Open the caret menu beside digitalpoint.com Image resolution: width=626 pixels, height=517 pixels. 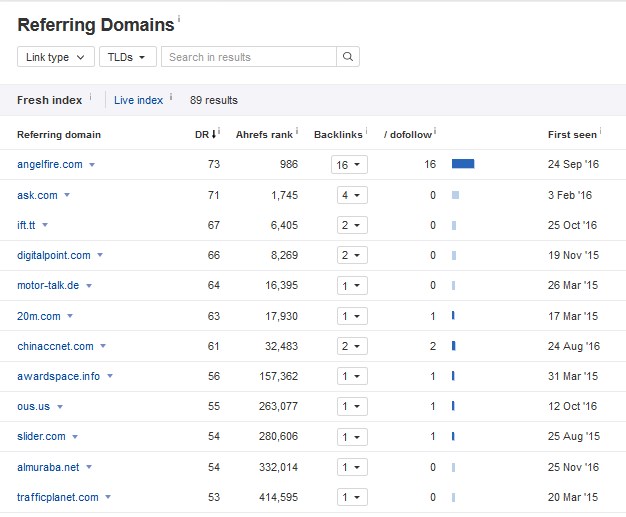100,256
